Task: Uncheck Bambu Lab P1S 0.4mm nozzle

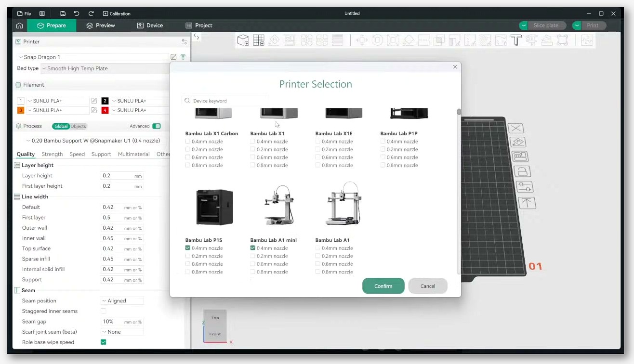Action: (x=188, y=248)
